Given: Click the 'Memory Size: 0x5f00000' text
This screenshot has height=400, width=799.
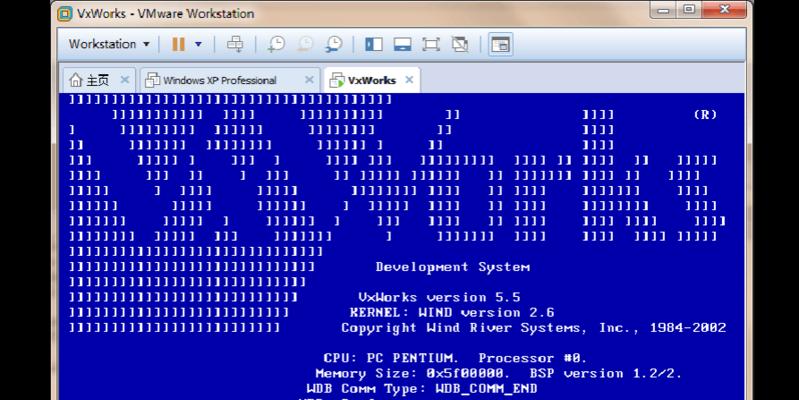Looking at the screenshot, I should pos(413,374).
